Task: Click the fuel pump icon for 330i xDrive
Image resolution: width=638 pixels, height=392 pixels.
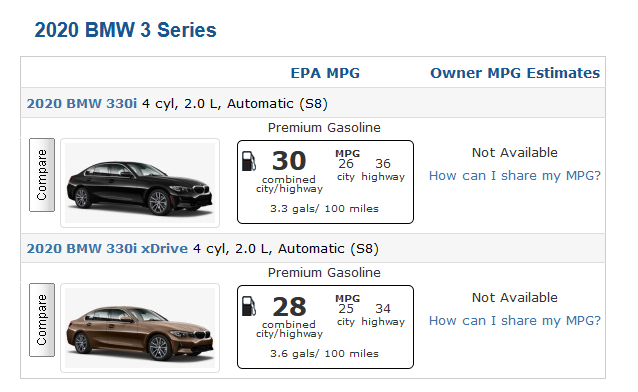Action: coord(249,306)
